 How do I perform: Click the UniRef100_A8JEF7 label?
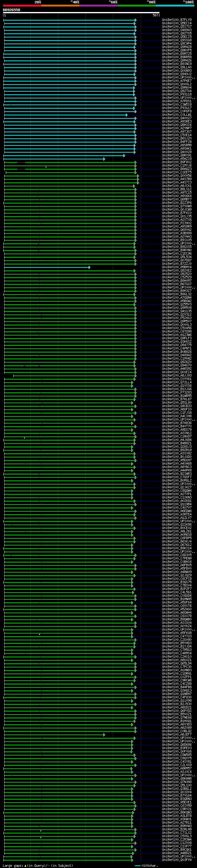click(177, 735)
